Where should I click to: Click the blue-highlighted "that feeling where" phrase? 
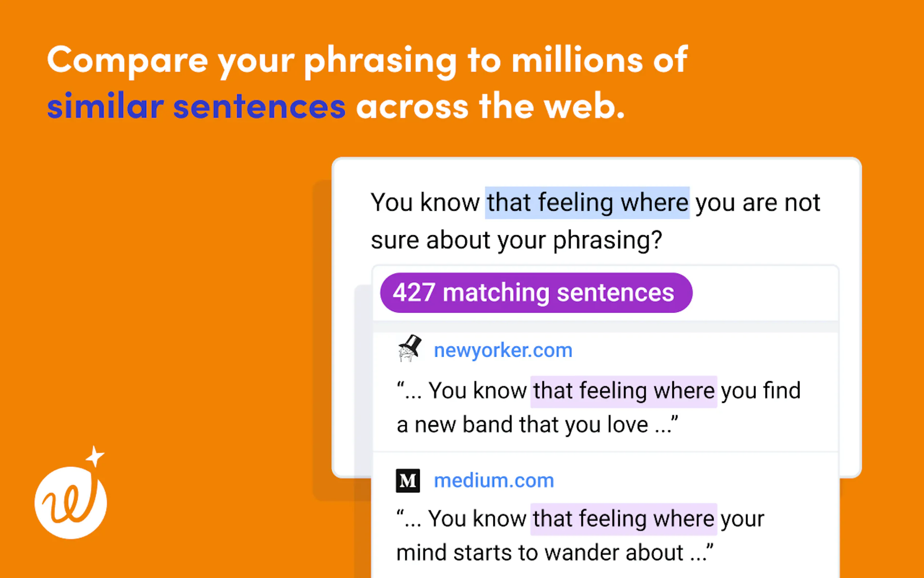(587, 203)
